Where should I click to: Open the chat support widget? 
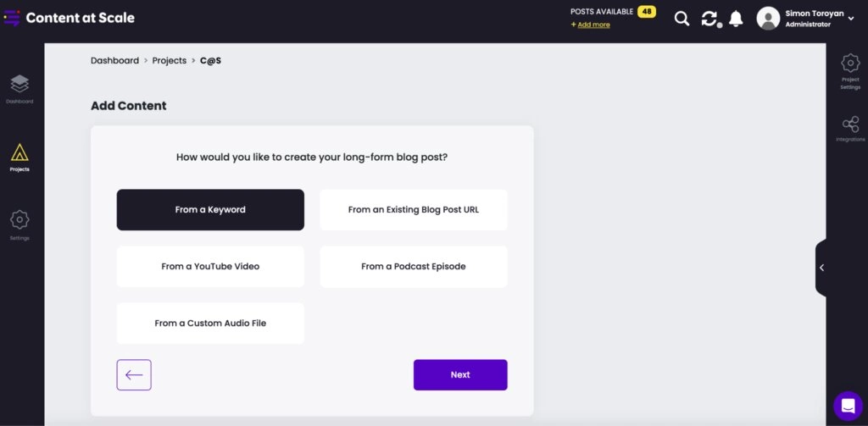coord(848,406)
